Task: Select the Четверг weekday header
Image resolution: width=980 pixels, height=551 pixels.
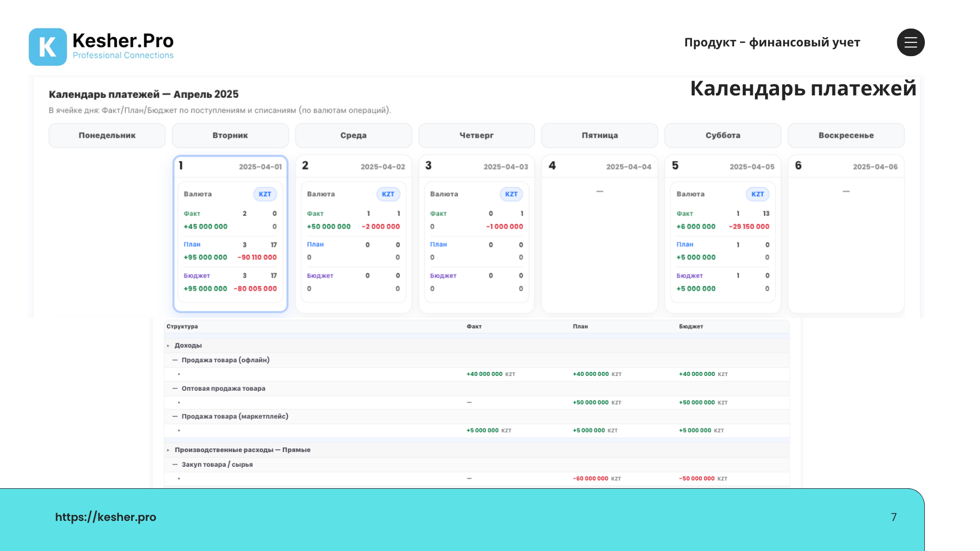Action: [x=476, y=135]
